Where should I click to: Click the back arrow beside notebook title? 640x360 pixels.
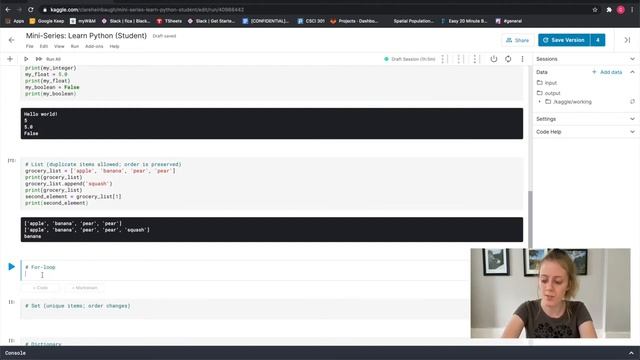point(11,40)
